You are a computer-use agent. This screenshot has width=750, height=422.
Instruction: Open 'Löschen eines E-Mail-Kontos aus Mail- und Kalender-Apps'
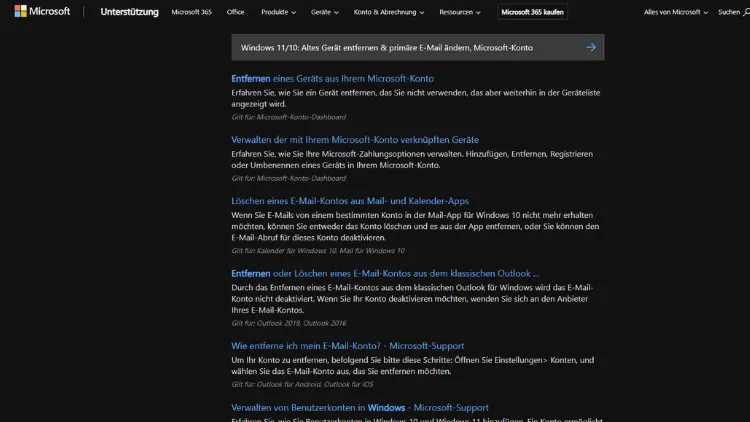(350, 201)
